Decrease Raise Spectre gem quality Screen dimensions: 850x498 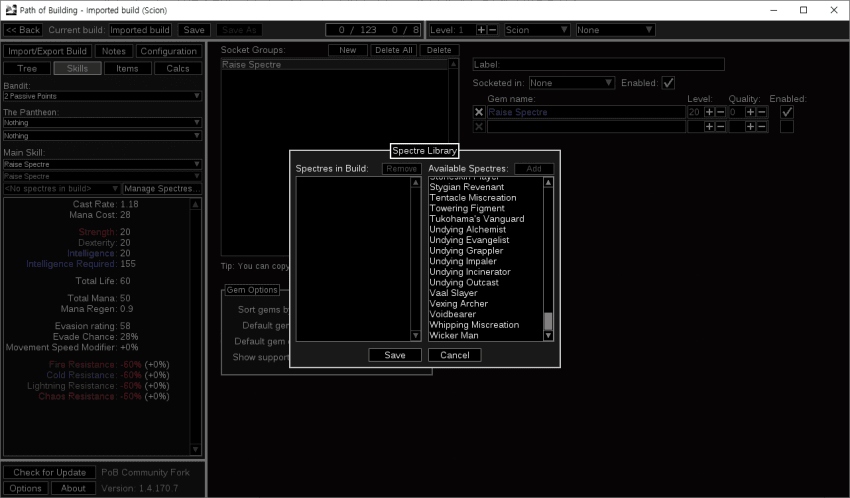[x=762, y=112]
